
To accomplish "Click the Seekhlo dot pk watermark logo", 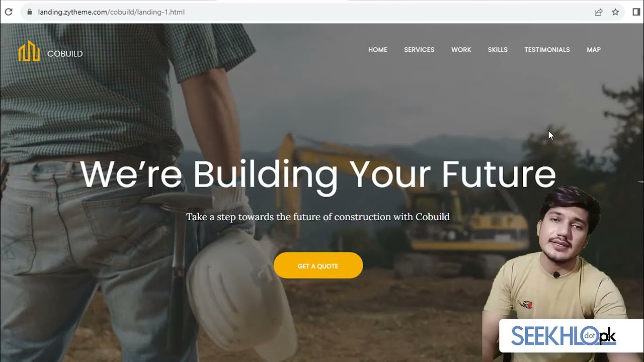I will coord(563,336).
